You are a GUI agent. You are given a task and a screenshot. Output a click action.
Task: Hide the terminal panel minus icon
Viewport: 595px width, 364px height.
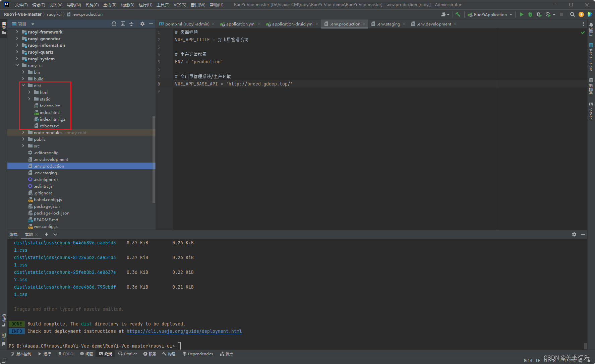pyautogui.click(x=583, y=234)
